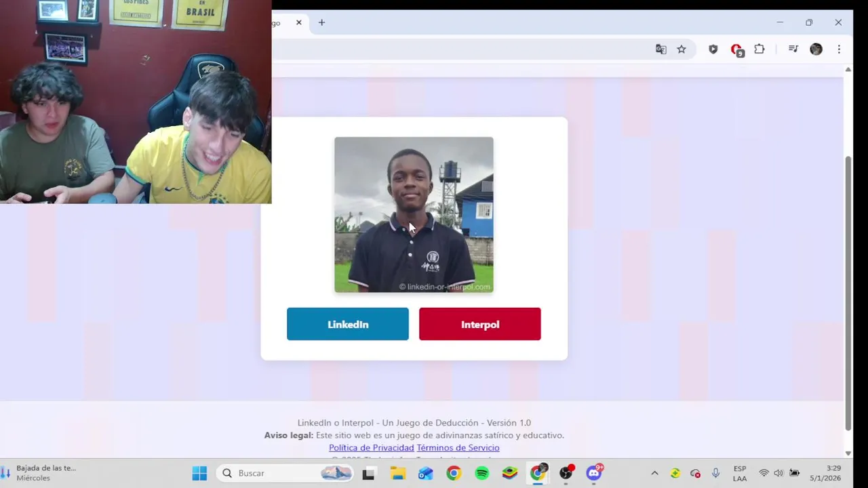Close the Chrome window
The width and height of the screenshot is (868, 488).
tap(838, 22)
